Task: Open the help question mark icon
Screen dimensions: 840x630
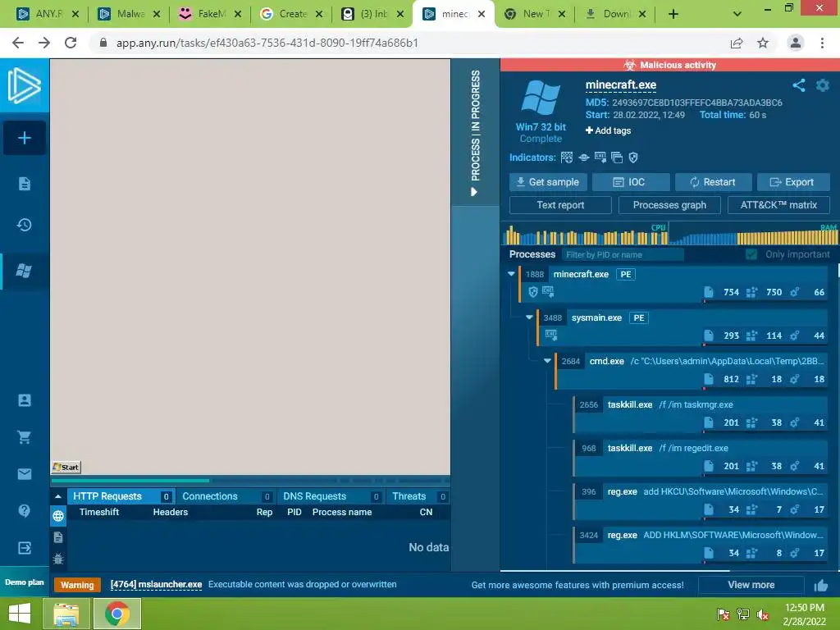Action: [24, 510]
